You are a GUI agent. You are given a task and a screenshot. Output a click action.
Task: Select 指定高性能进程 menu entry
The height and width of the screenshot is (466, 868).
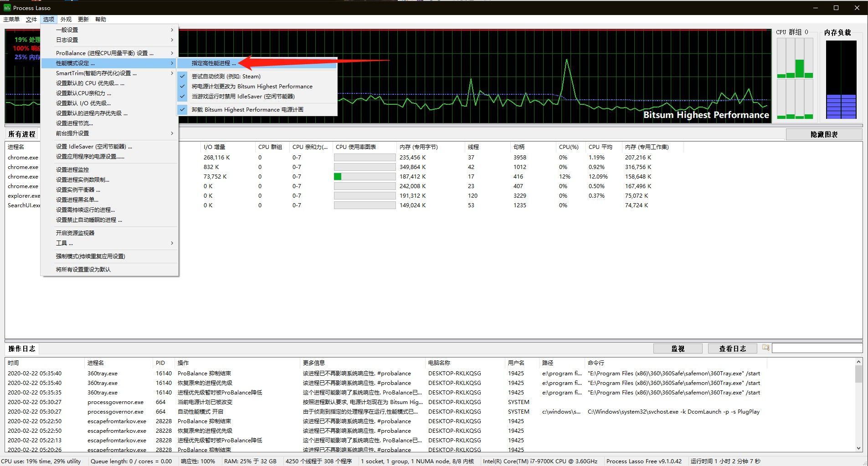(257, 63)
